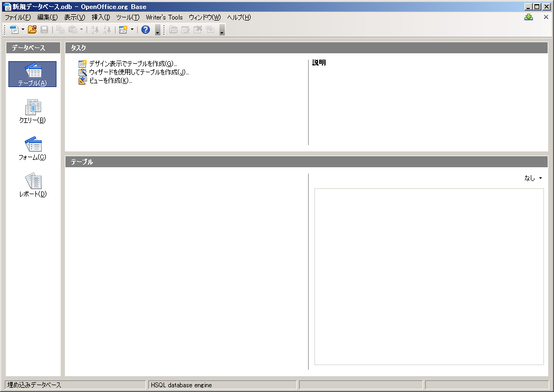This screenshot has height=392, width=554.
Task: Open the 挿入(I) menu
Action: click(x=101, y=17)
